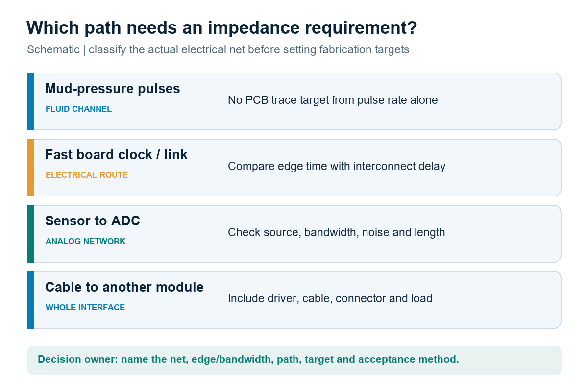
Task: Click the Sensor to ADC heading
Action: tap(93, 221)
